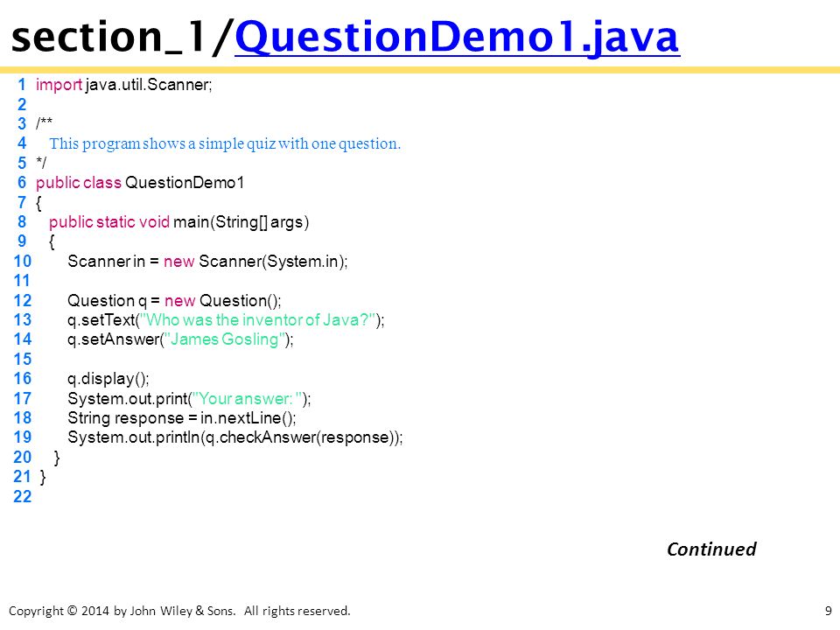Click the '*/' comment closer on line 5
The width and height of the screenshot is (840, 630).
pos(41,163)
